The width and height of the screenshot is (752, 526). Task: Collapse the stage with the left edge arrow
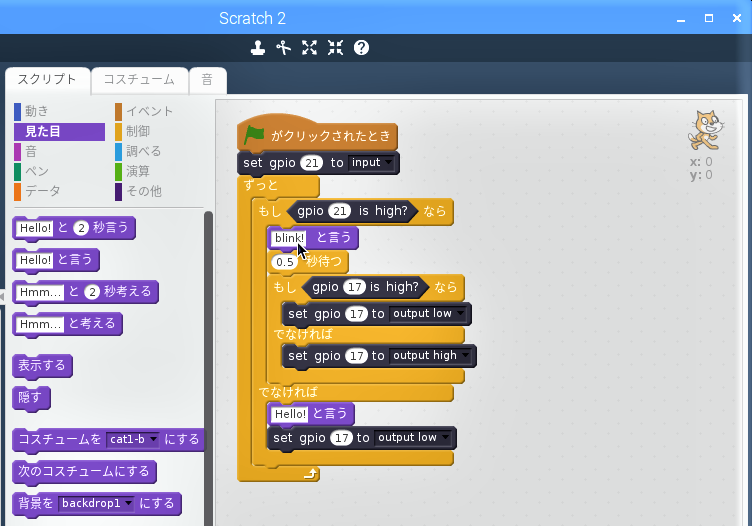pyautogui.click(x=2, y=297)
